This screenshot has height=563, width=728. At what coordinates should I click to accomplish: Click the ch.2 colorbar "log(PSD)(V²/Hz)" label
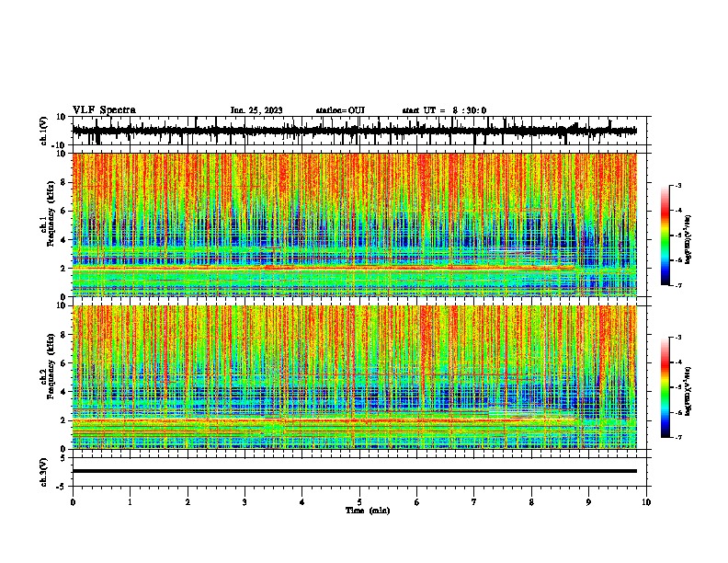coord(688,391)
